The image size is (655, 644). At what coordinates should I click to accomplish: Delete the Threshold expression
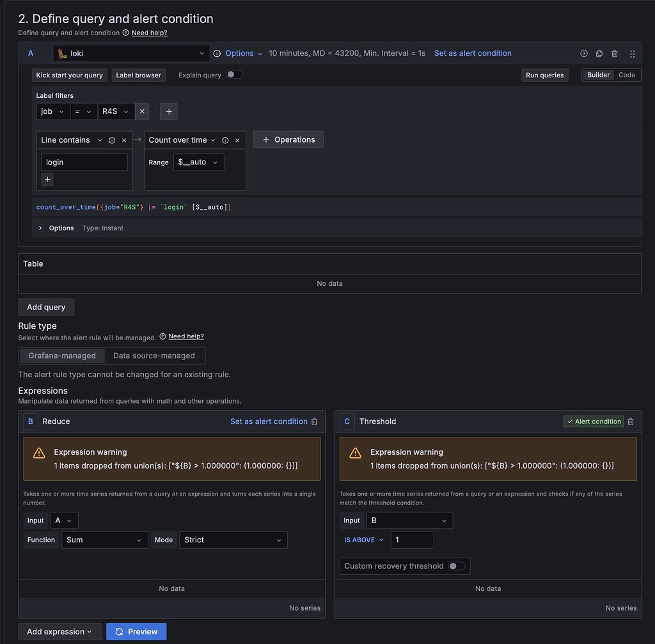[x=631, y=421]
